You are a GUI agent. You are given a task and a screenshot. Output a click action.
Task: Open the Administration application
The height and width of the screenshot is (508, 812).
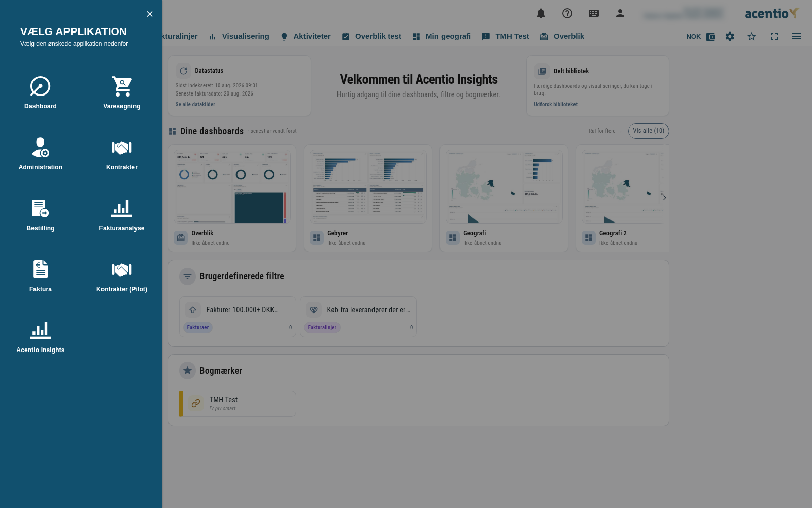pyautogui.click(x=41, y=153)
